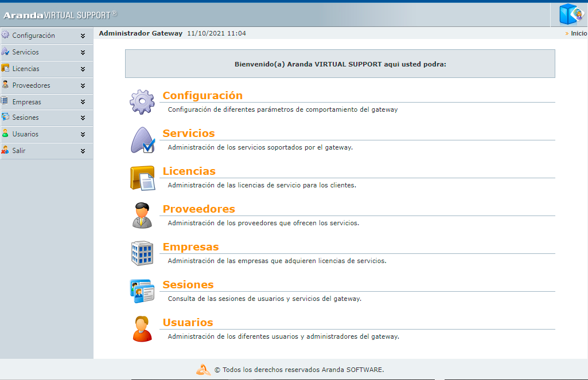Expand the Sesiones sidebar chevron

tap(83, 117)
